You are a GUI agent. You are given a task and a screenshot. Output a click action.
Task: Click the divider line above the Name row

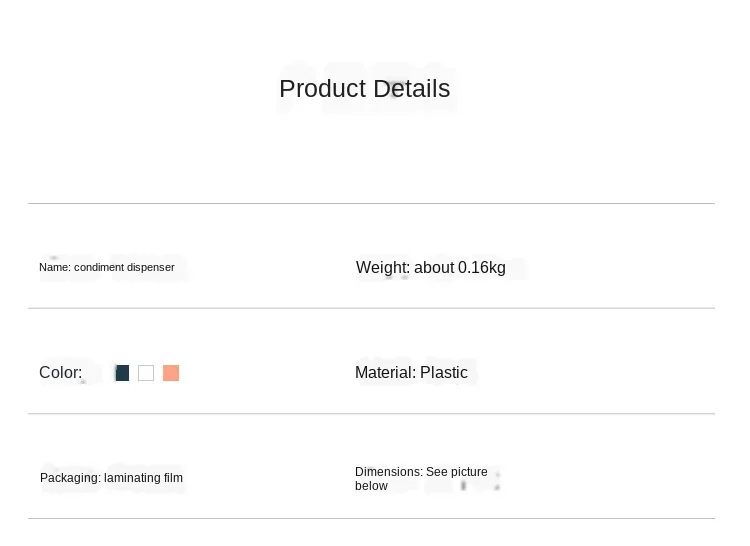pos(371,203)
